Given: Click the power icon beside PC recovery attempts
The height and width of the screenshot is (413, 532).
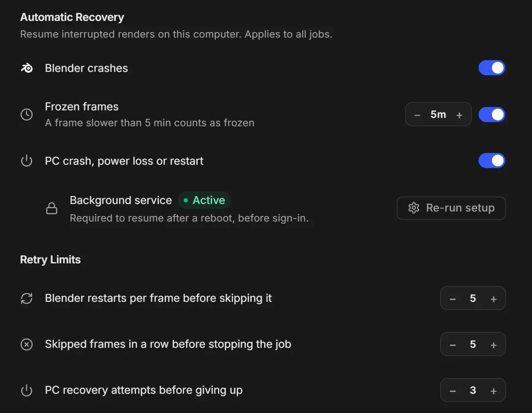Looking at the screenshot, I should click(x=27, y=390).
